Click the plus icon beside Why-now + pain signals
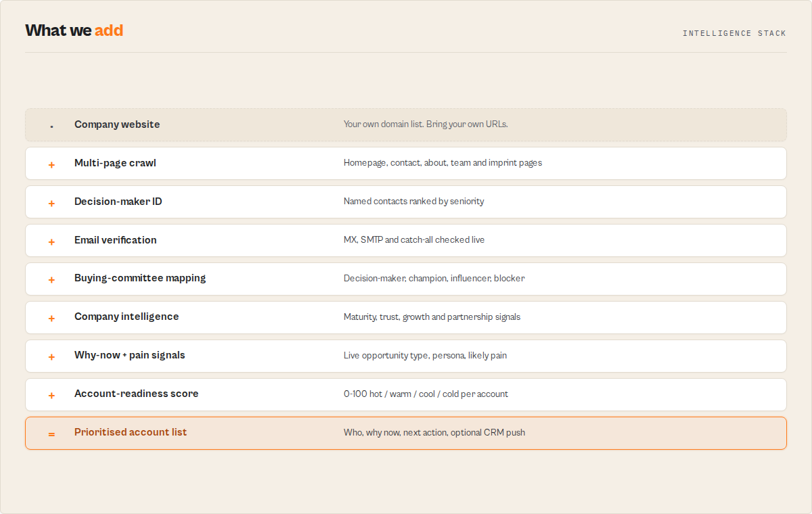The width and height of the screenshot is (812, 514). point(51,357)
